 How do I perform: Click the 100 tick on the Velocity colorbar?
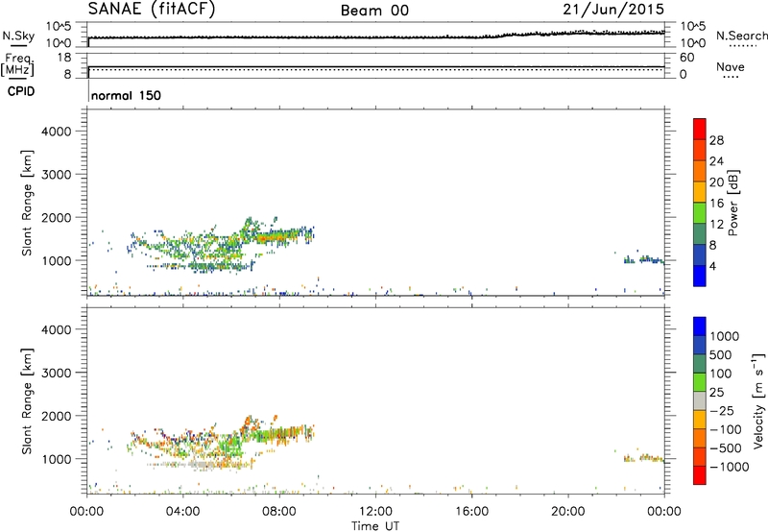click(721, 374)
